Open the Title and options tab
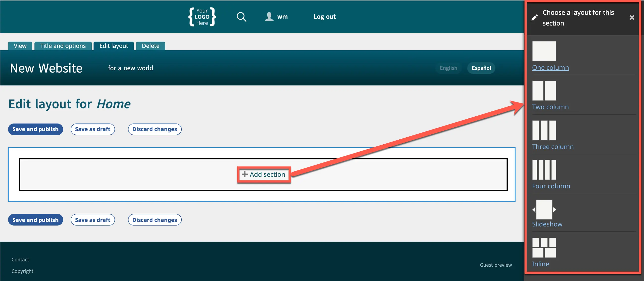The height and width of the screenshot is (281, 644). point(63,46)
